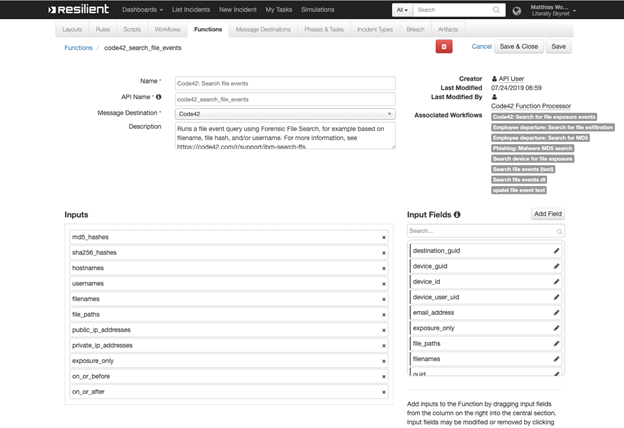Screen dimensions: 624x428
Task: Open Code42 Function Processor link
Action: tap(531, 106)
